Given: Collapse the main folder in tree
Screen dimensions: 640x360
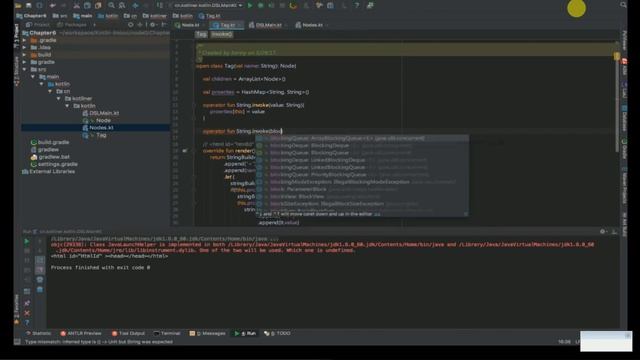Looking at the screenshot, I should click(x=33, y=77).
